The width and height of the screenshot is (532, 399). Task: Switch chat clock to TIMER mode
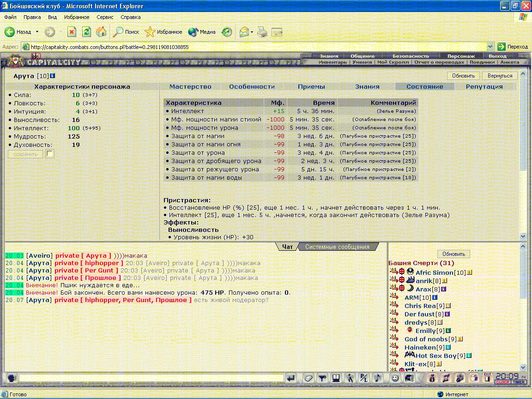point(519,382)
